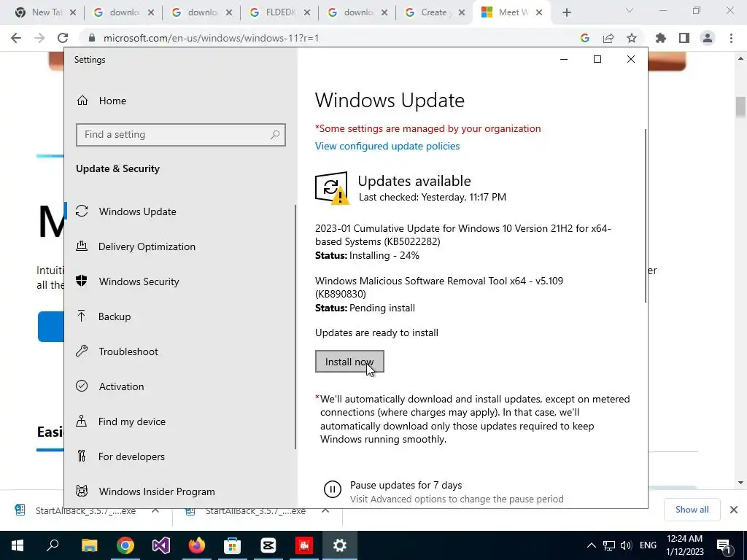
Task: Click the search magnifier in Find a setting
Action: point(275,135)
